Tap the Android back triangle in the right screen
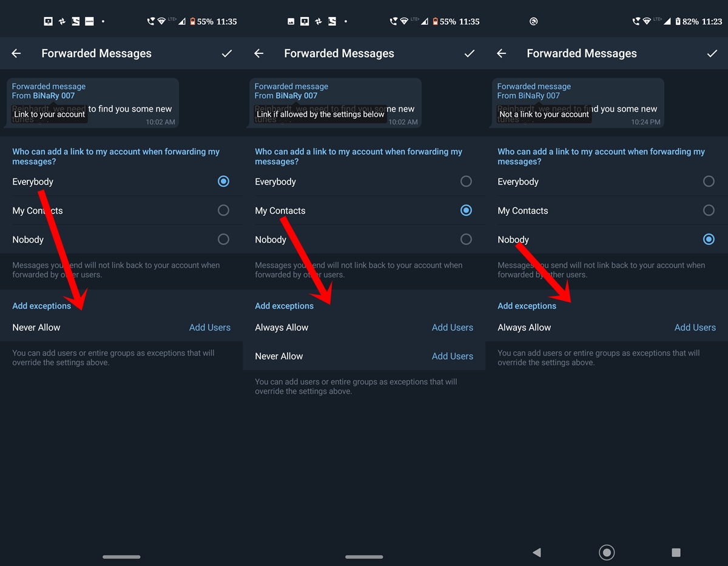Viewport: 728px width, 566px height. click(x=536, y=552)
